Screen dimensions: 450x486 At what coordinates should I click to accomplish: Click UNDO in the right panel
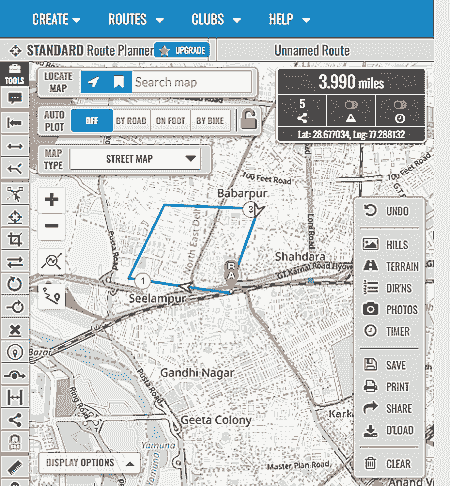pyautogui.click(x=388, y=211)
